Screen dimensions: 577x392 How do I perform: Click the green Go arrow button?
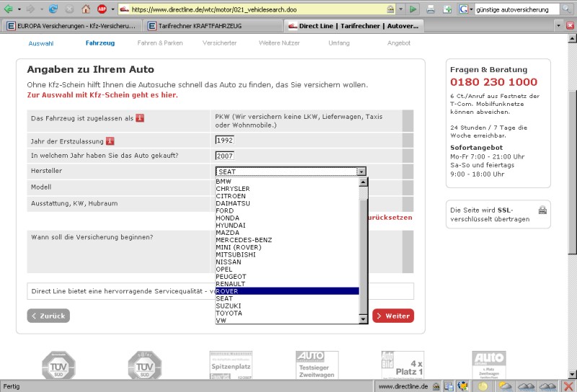(413, 9)
